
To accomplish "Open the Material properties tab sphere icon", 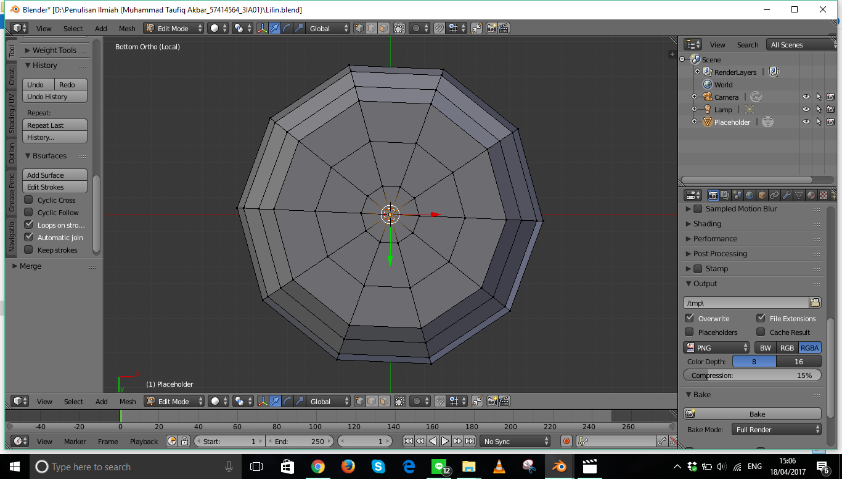I will tap(811, 195).
